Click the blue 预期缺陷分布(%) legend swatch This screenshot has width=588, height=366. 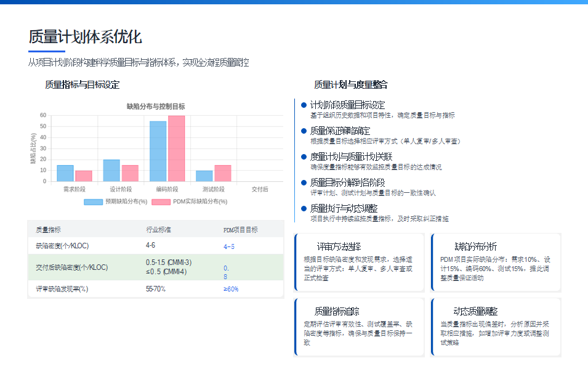pyautogui.click(x=93, y=202)
